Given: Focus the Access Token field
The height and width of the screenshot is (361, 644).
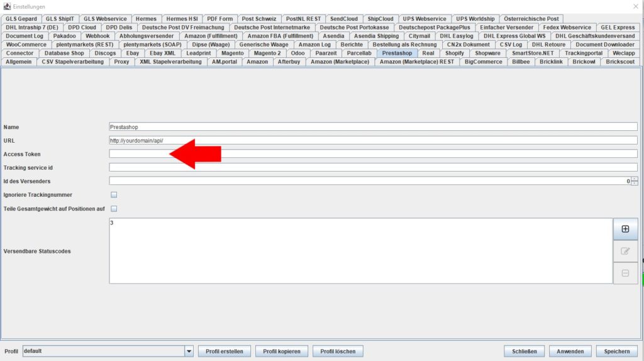Looking at the screenshot, I should [x=373, y=154].
